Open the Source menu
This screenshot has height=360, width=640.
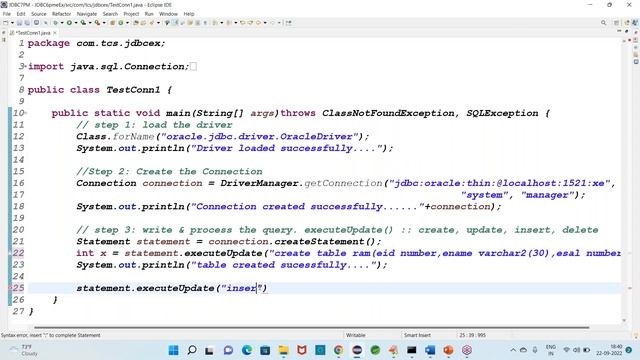tap(39, 14)
